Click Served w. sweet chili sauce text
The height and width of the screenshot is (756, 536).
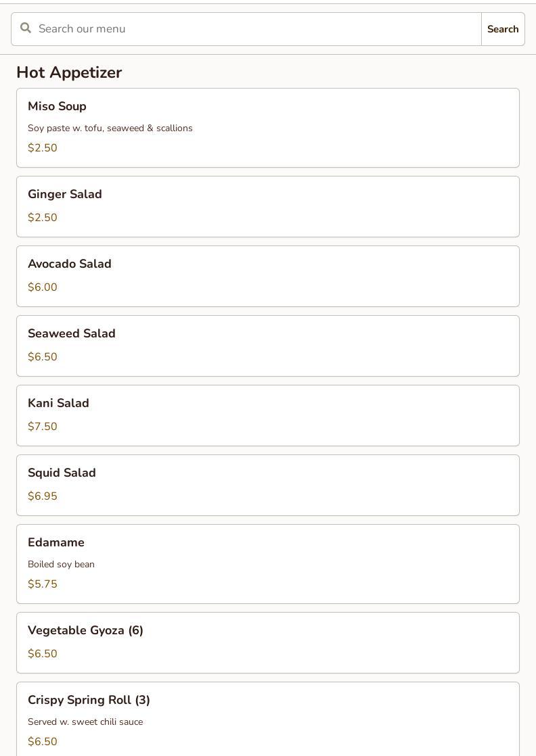85,722
